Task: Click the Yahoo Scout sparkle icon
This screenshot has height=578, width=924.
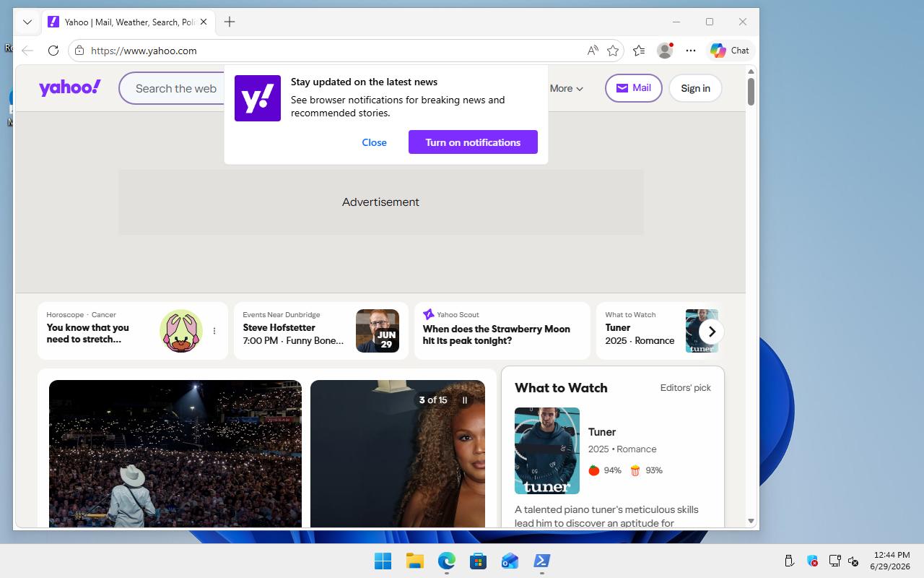Action: (x=428, y=314)
